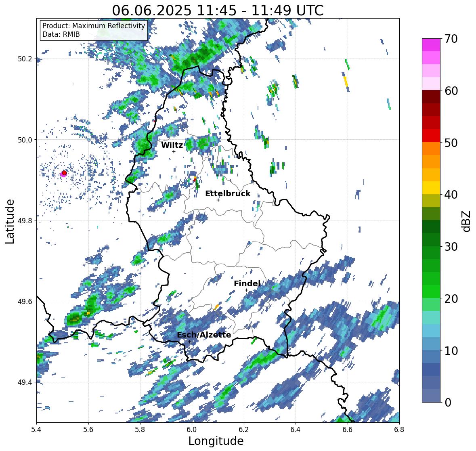Click the orange colorbar segment just below 50
This screenshot has width=476, height=451.
pos(431,149)
